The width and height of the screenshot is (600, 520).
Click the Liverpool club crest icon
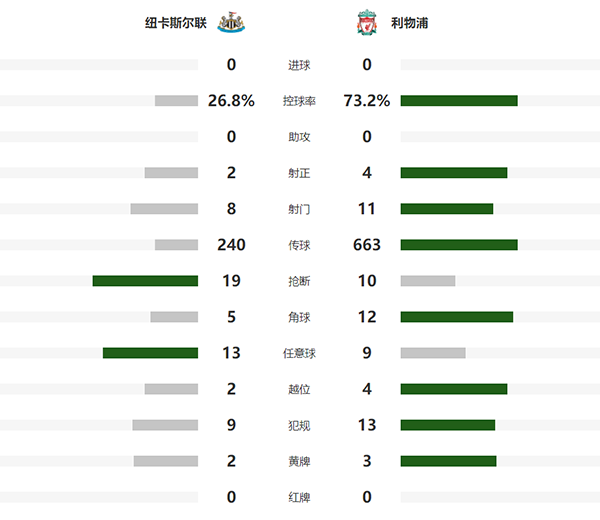coord(368,22)
